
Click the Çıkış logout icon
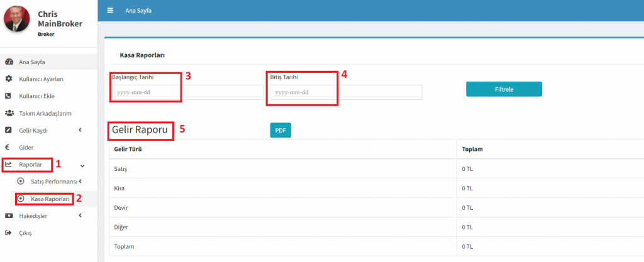click(9, 233)
